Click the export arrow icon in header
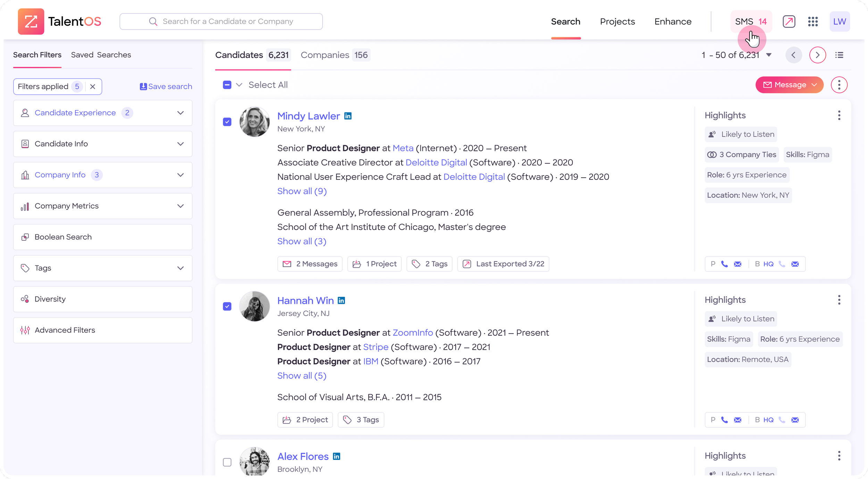The height and width of the screenshot is (479, 868). pos(789,22)
